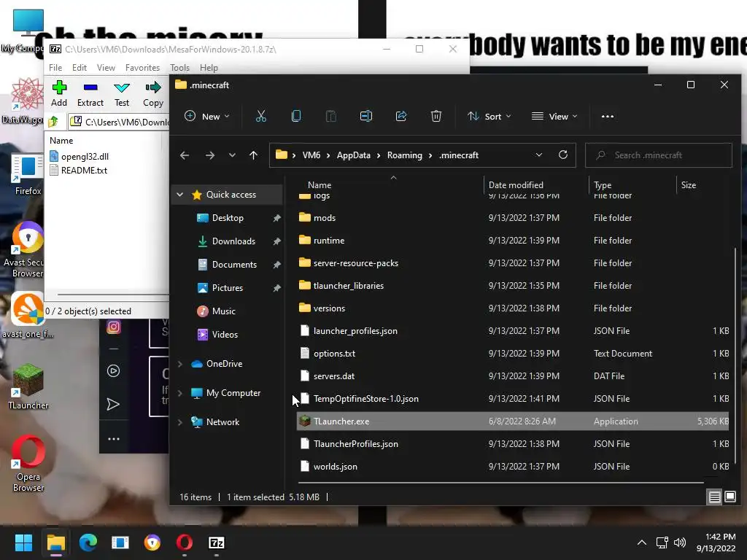Click the Paste icon in Explorer toolbar
747x560 pixels.
point(330,116)
